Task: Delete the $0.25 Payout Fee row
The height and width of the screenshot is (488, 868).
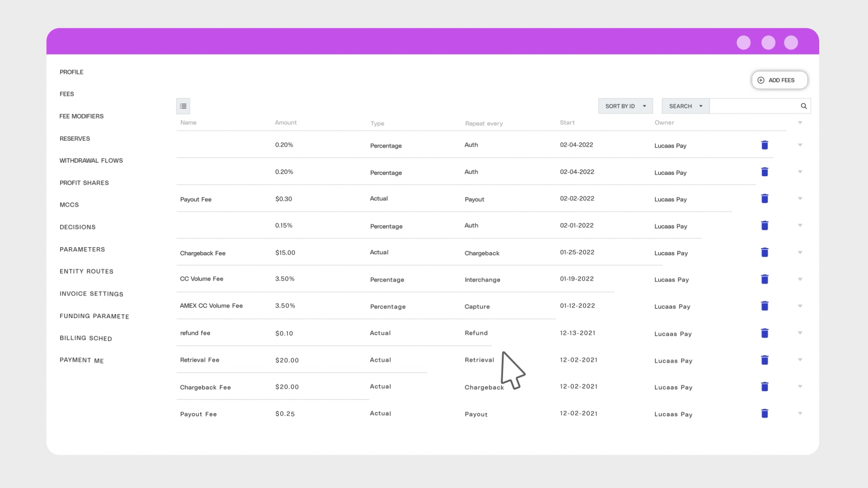Action: coord(764,413)
